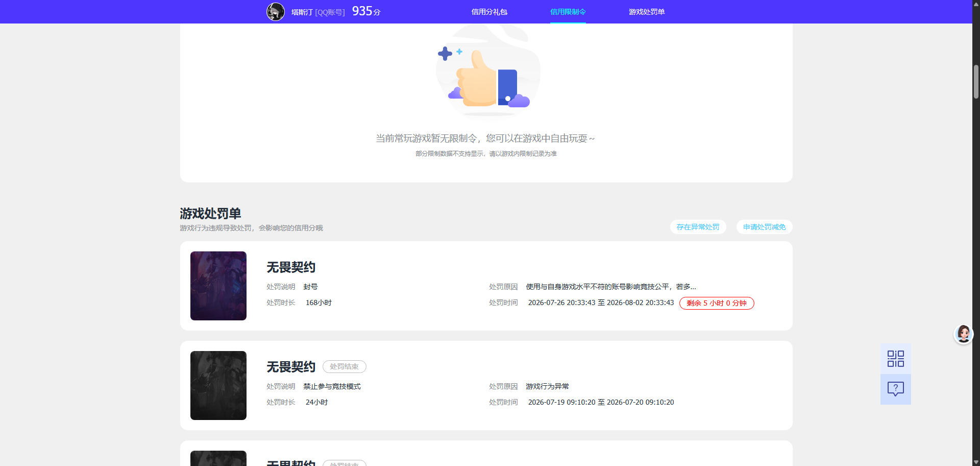This screenshot has width=980, height=466.
Task: Click the punishment reason 使用与自身游戏水平不符的账号
Action: point(611,287)
